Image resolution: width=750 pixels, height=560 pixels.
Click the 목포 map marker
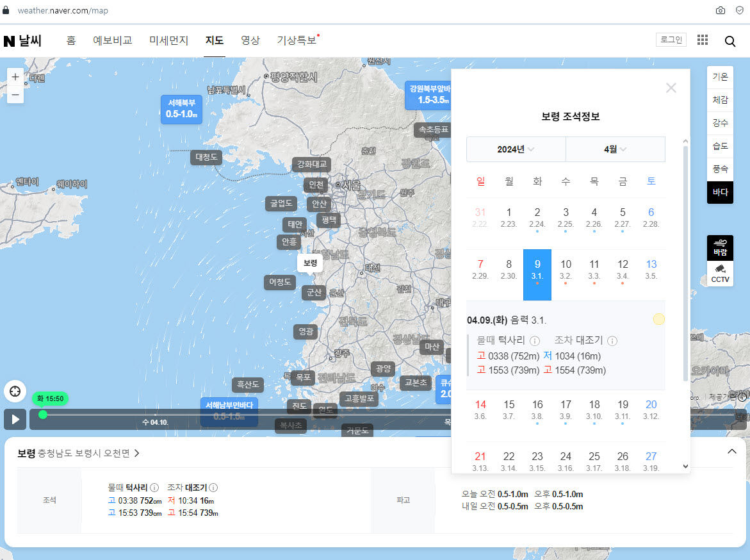pos(303,377)
